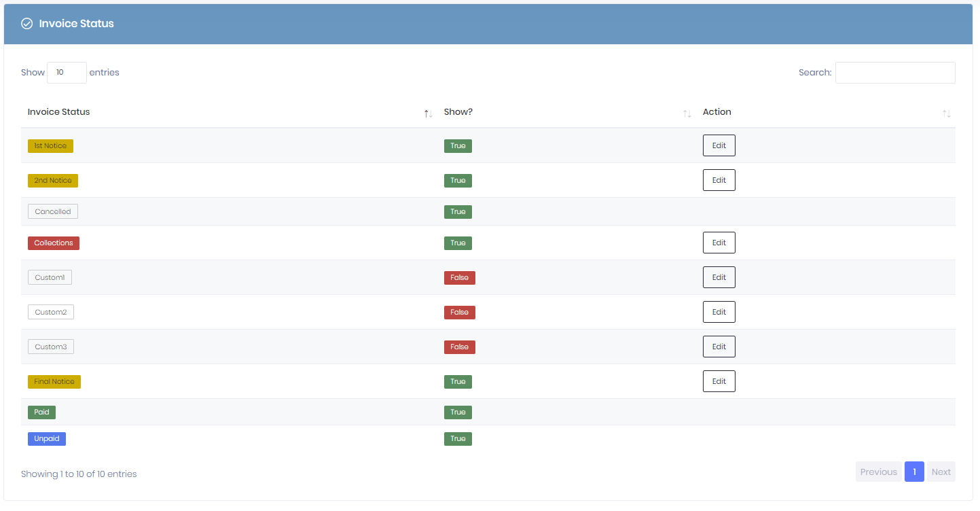Viewport: 980px width, 511px height.
Task: Select page 1 in pagination
Action: coord(914,472)
